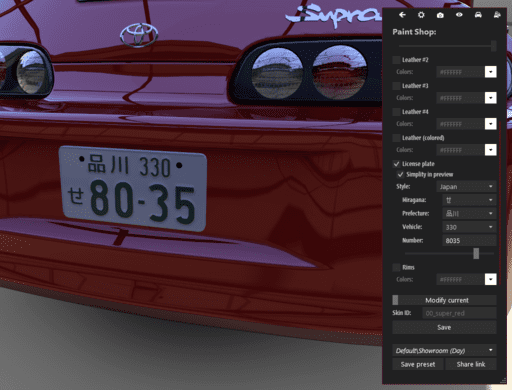Click the Save button

click(x=444, y=327)
